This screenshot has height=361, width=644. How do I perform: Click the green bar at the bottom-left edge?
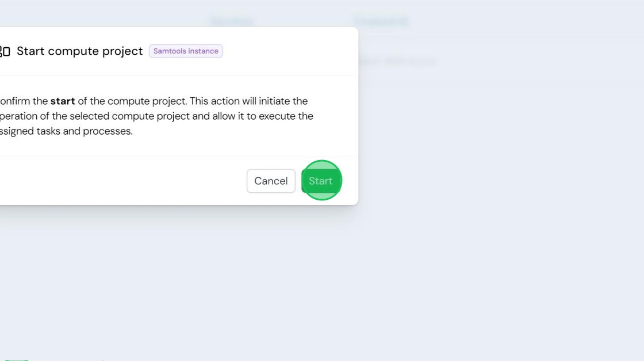coord(17,360)
